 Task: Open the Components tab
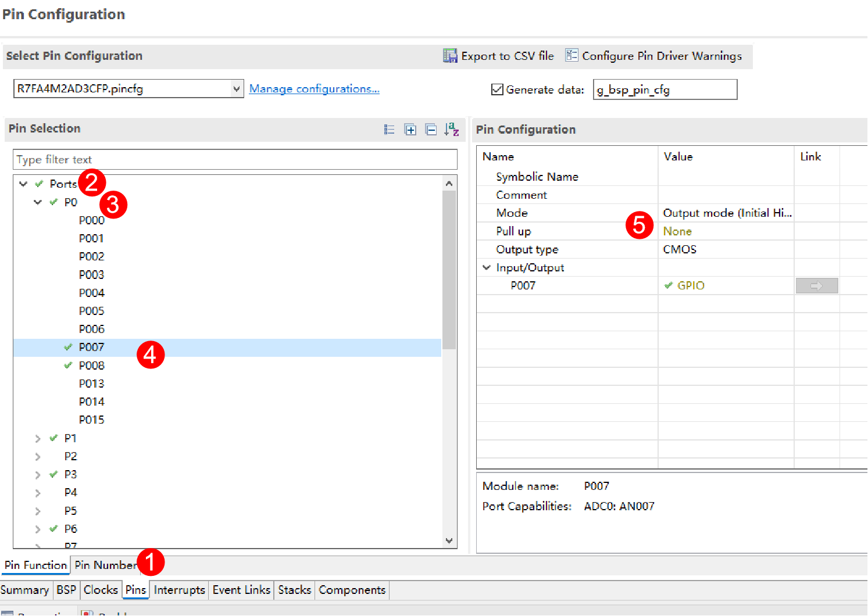352,590
